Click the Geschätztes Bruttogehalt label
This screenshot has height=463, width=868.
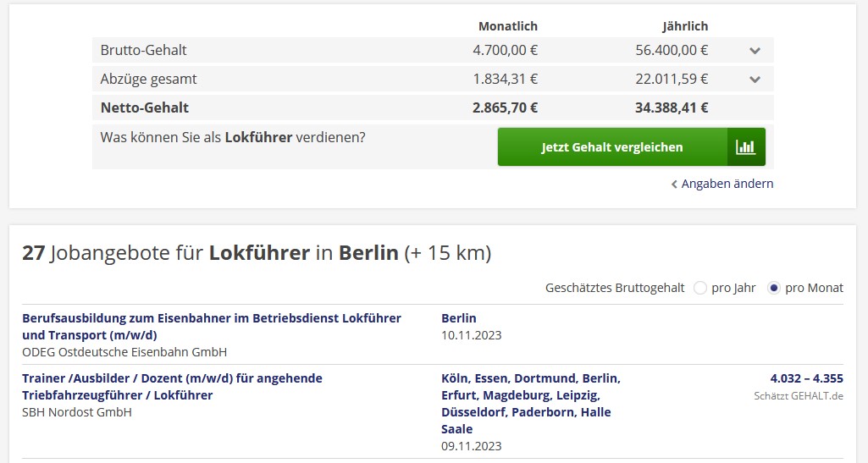(x=615, y=288)
